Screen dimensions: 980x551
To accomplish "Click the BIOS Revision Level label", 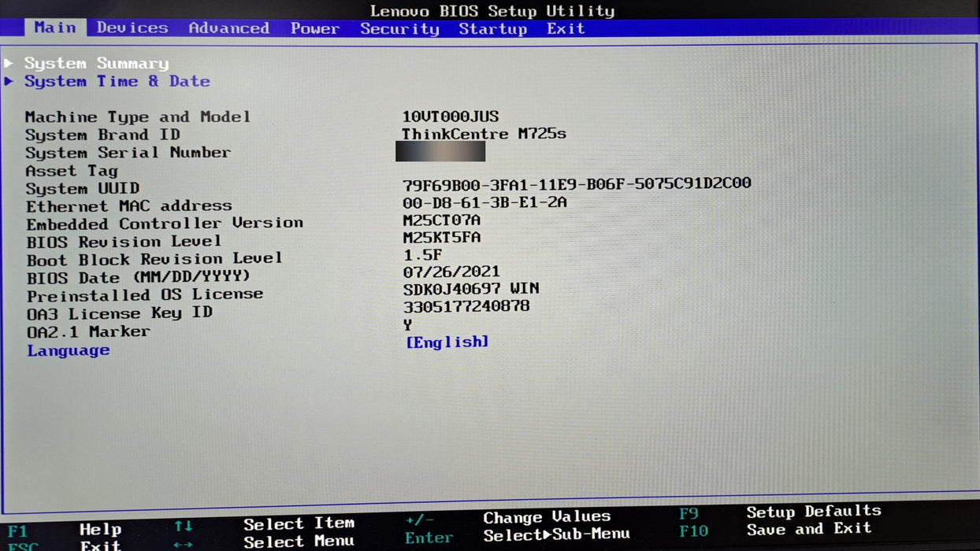I will (124, 242).
